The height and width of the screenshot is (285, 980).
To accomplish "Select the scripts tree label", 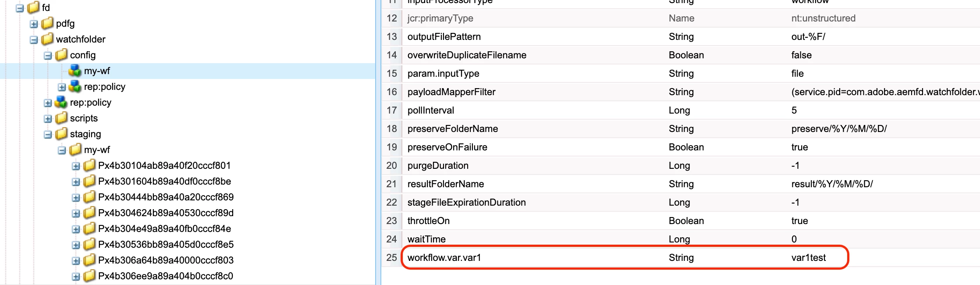I will pyautogui.click(x=84, y=118).
